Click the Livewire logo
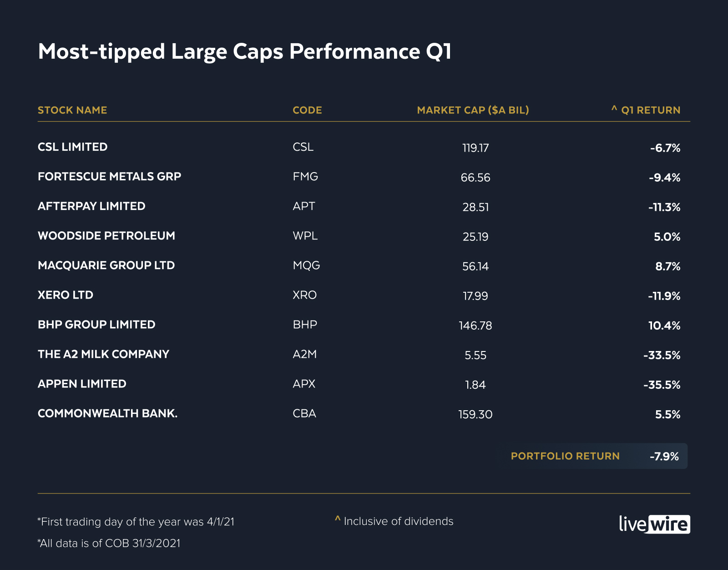Image resolution: width=728 pixels, height=570 pixels. point(654,524)
